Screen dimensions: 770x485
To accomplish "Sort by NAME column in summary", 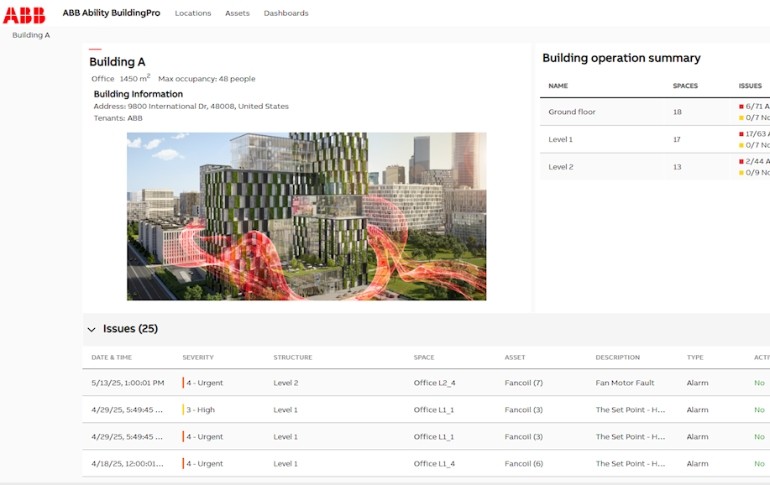I will pos(558,86).
